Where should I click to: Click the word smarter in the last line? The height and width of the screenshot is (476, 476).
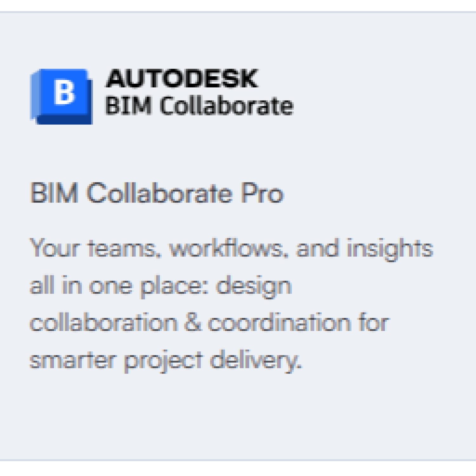72,360
